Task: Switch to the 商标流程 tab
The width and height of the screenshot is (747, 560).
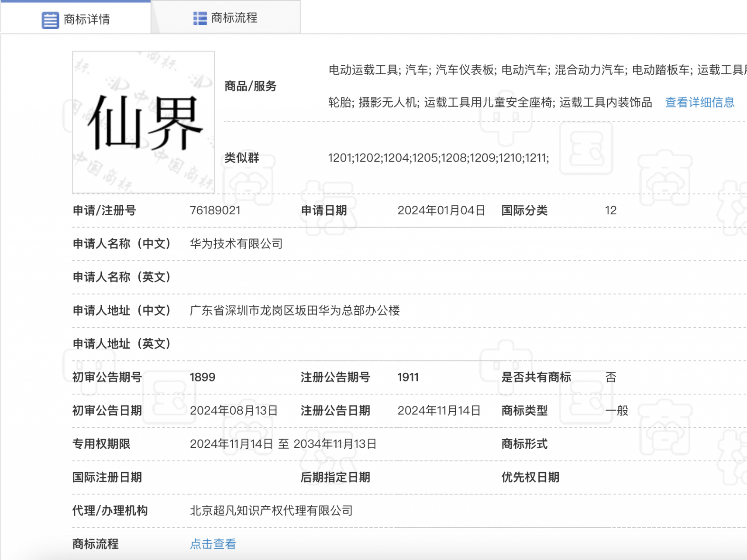Action: coord(226,17)
